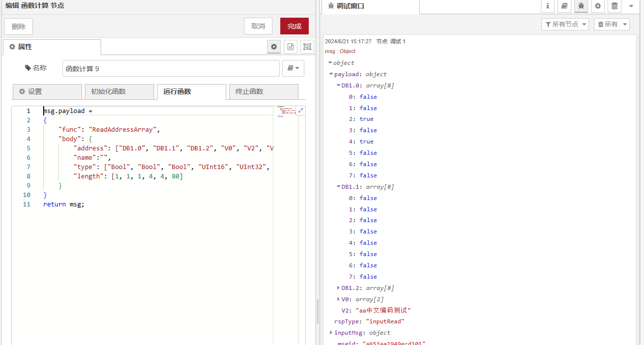This screenshot has height=345, width=644.
Task: Open the sidebar information tab icon
Action: click(x=548, y=6)
